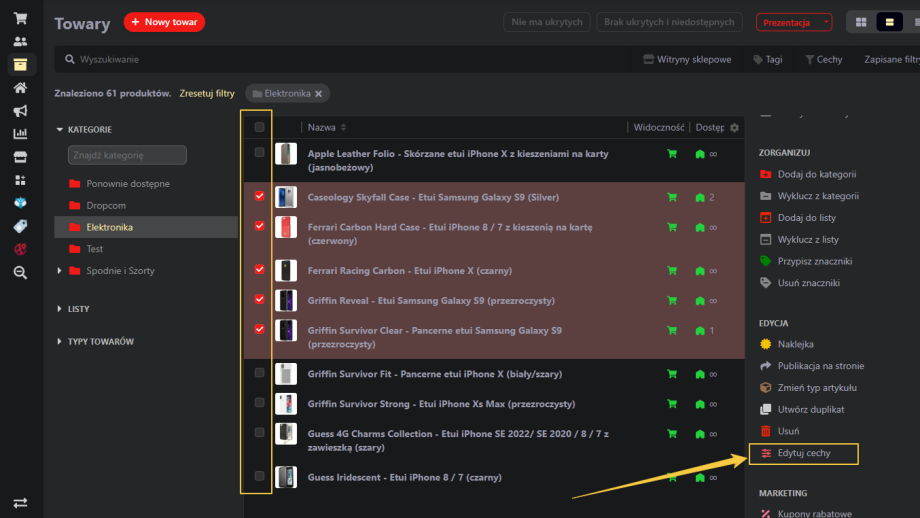The width and height of the screenshot is (920, 518).
Task: Remove the Elektronika filter chip
Action: pyautogui.click(x=318, y=93)
